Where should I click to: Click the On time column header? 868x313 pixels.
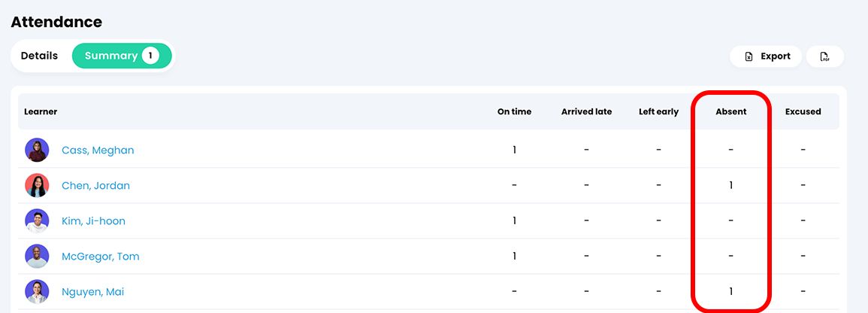click(x=514, y=111)
